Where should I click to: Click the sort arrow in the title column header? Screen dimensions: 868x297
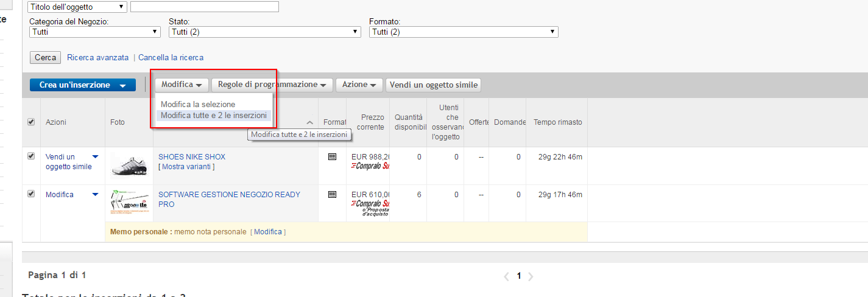[310, 122]
